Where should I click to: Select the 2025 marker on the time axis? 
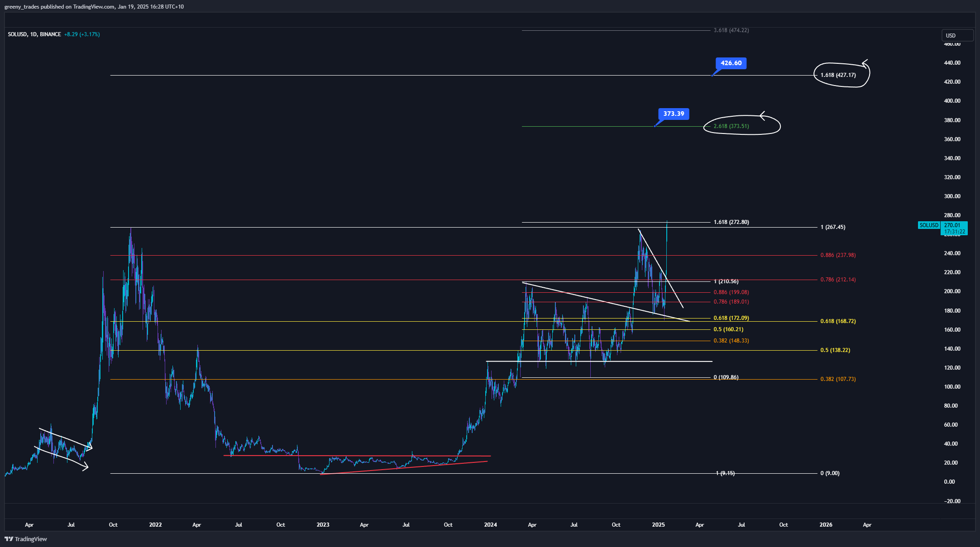tap(659, 525)
